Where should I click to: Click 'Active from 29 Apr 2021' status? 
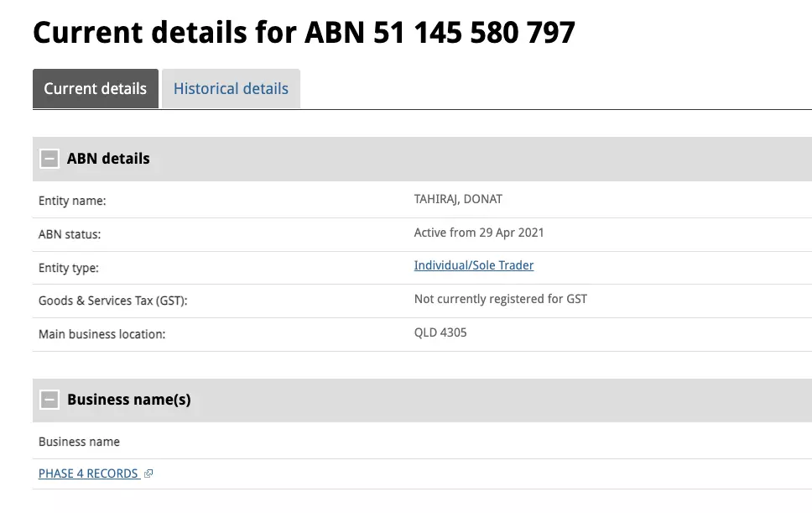tap(478, 233)
